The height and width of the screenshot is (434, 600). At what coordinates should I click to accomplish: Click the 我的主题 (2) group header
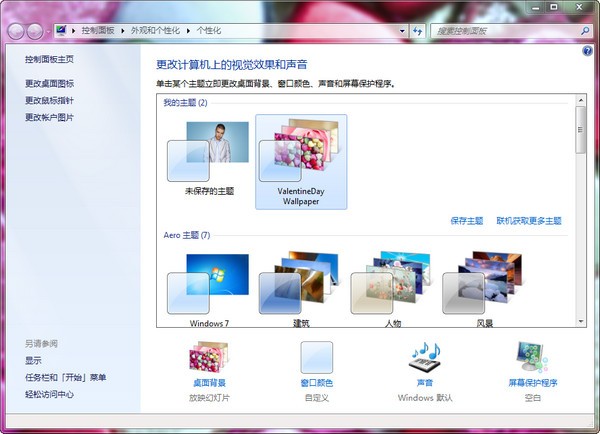[x=185, y=103]
